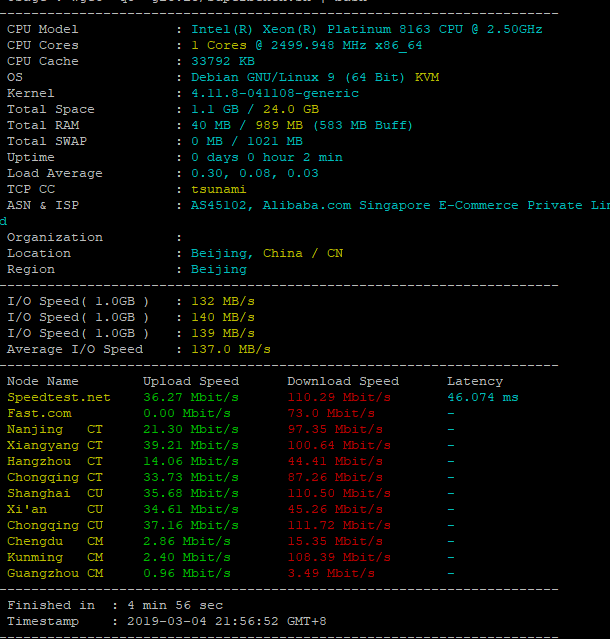610x639 pixels.
Task: Click the I/O speed '139 MB/s'
Action: coord(223,333)
